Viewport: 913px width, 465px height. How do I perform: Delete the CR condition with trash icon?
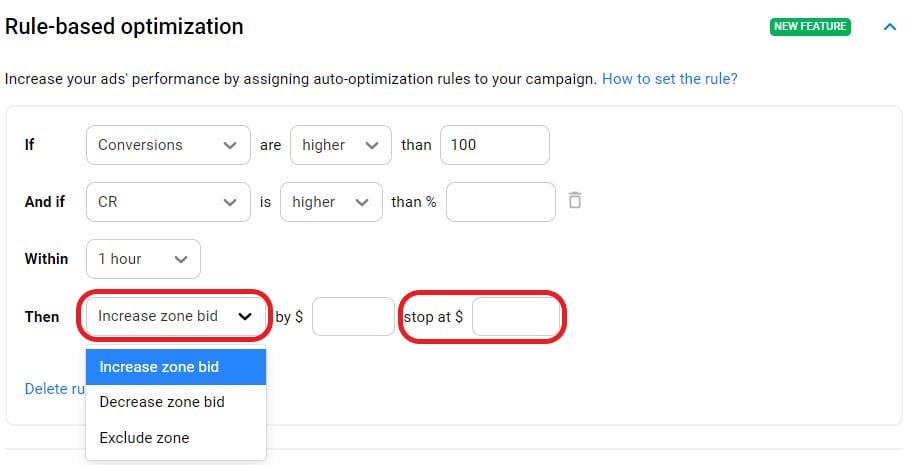tap(574, 201)
